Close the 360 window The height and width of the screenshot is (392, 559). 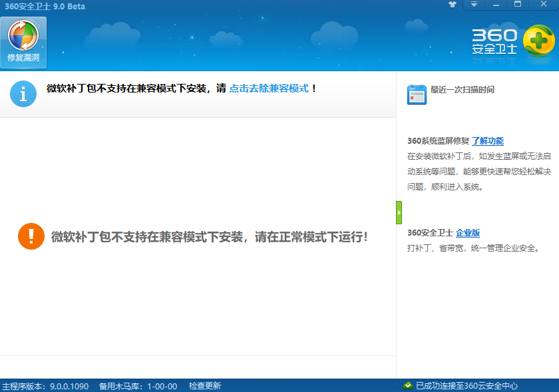[x=543, y=5]
